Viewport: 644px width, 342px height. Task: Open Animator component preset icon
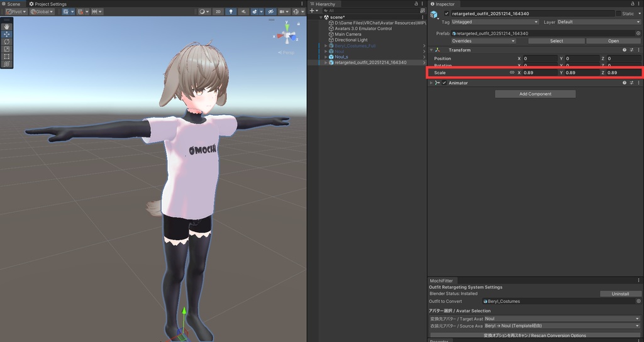point(631,82)
